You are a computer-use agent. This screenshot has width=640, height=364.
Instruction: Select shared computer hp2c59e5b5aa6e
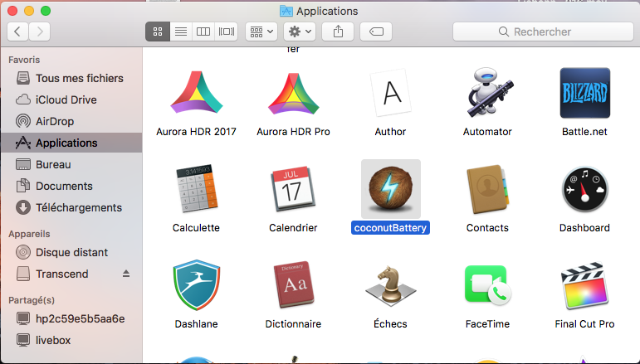pyautogui.click(x=71, y=318)
